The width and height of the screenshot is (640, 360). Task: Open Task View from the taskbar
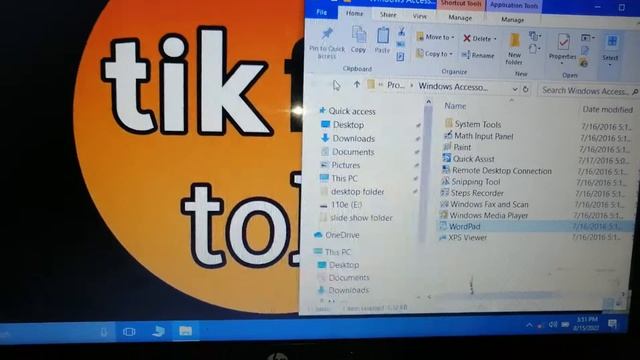pos(129,332)
